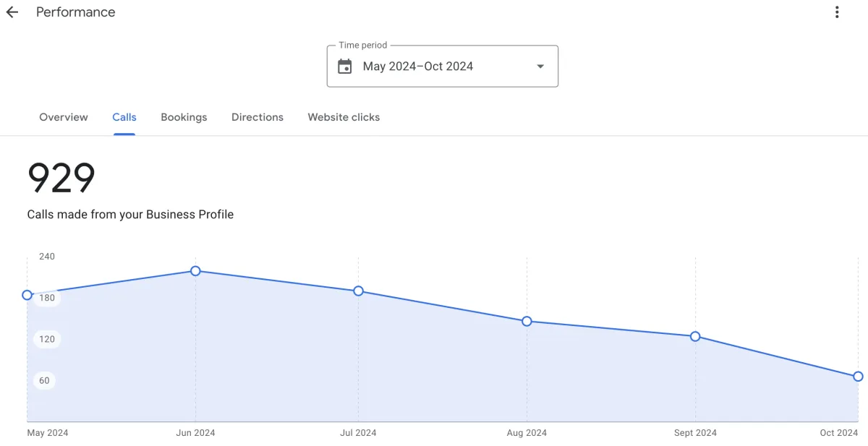Click the Aug 2024 axis label

point(527,433)
